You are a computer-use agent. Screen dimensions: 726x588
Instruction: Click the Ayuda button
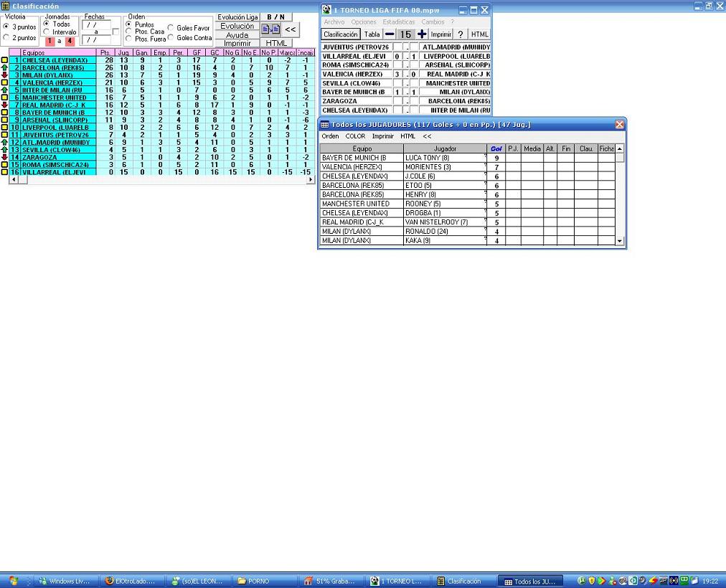click(237, 35)
